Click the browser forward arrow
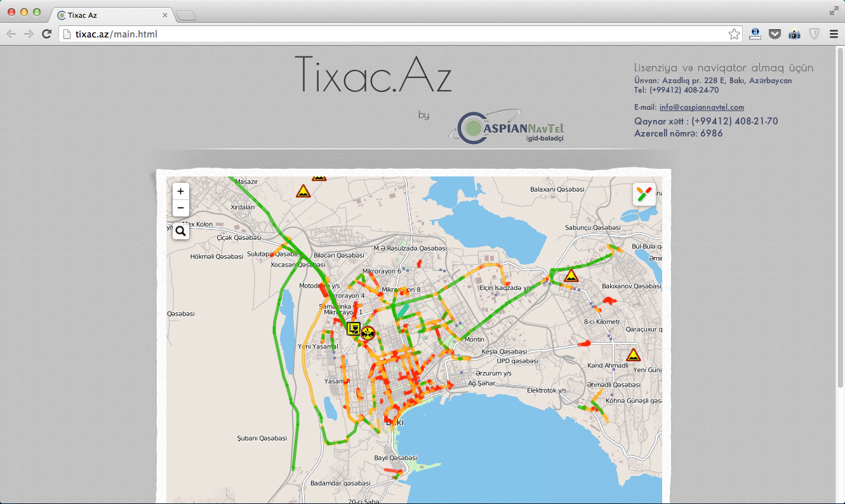The image size is (845, 504). 29,34
